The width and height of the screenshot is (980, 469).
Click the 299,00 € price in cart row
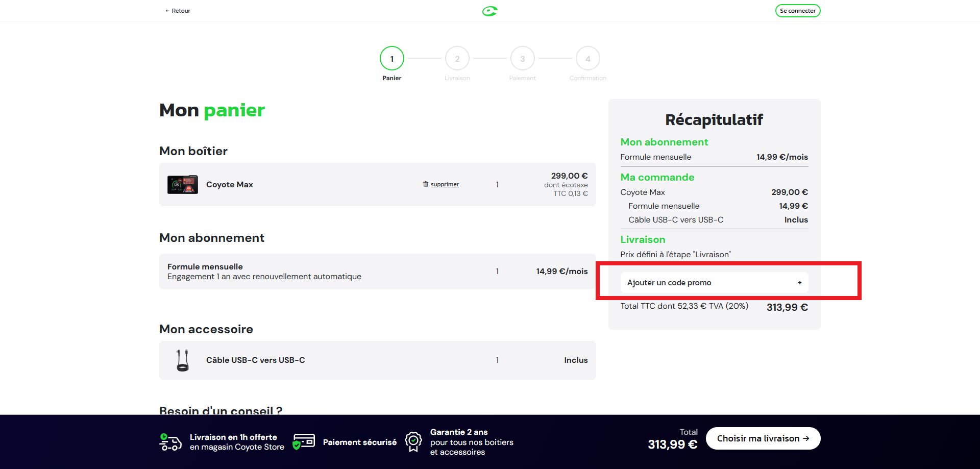click(x=569, y=176)
